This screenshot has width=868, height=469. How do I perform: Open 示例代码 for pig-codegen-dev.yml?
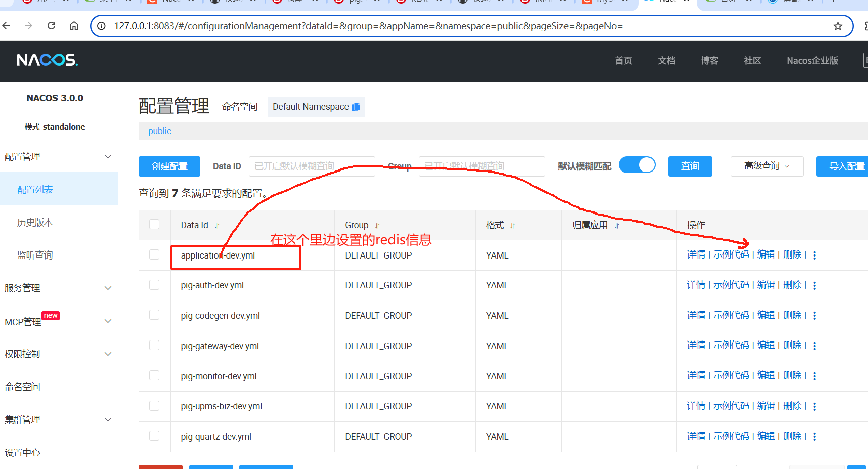pos(731,315)
